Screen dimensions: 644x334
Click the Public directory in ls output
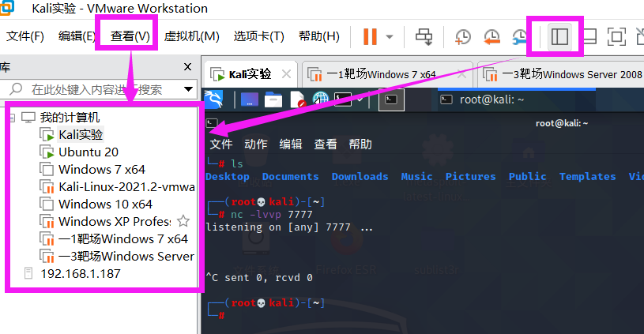pos(527,177)
